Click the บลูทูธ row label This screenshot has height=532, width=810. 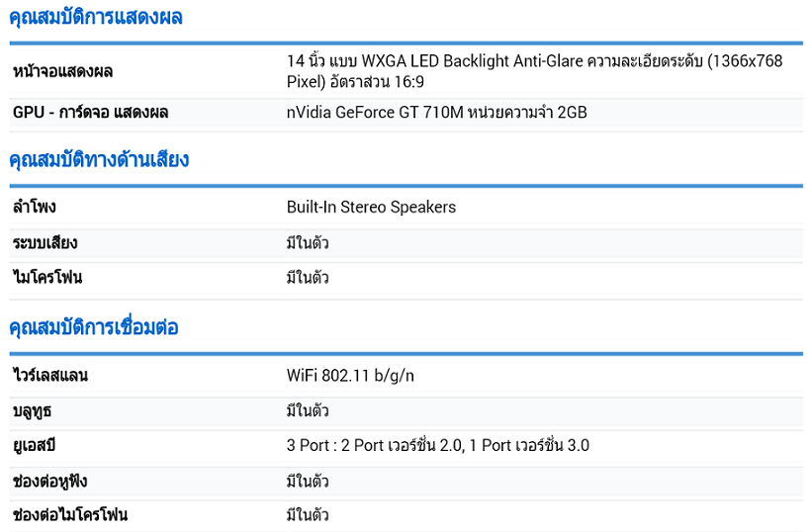point(33,411)
